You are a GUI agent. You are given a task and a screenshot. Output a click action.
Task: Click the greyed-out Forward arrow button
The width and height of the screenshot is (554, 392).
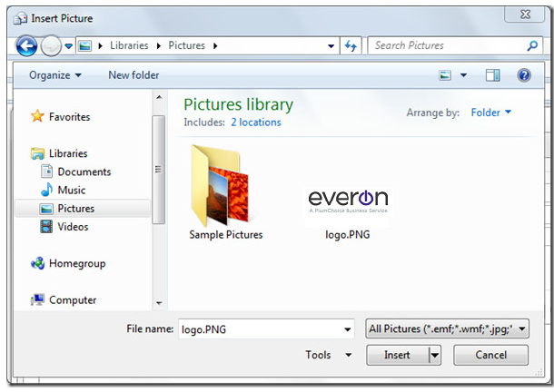51,46
